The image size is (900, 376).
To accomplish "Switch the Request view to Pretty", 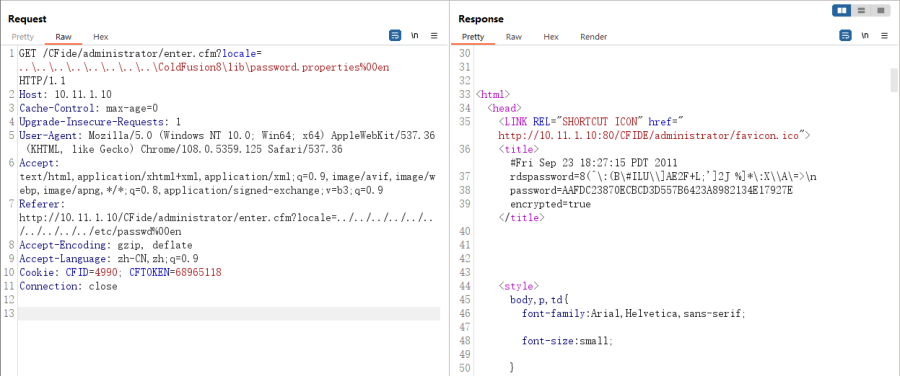I will pos(23,37).
